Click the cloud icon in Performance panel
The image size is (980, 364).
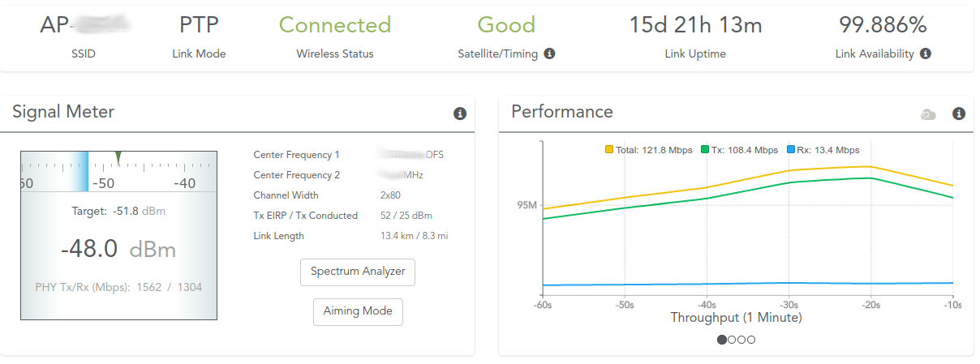(928, 115)
